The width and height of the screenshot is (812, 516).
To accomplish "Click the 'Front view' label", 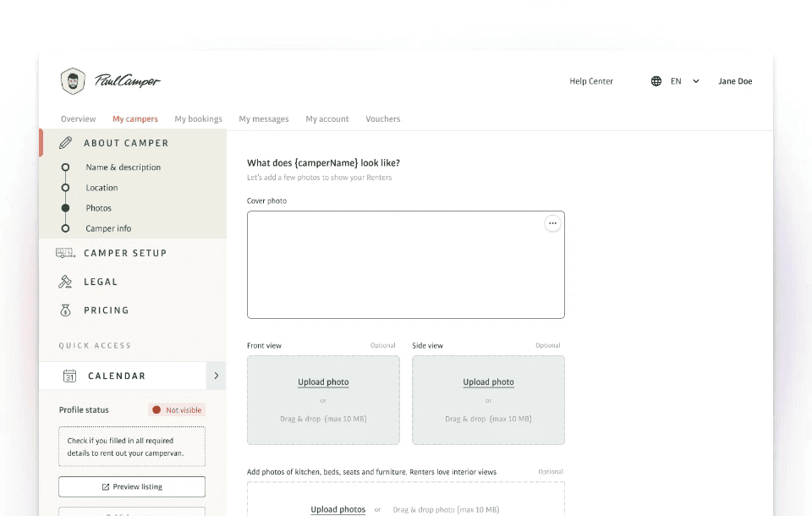I will (264, 346).
